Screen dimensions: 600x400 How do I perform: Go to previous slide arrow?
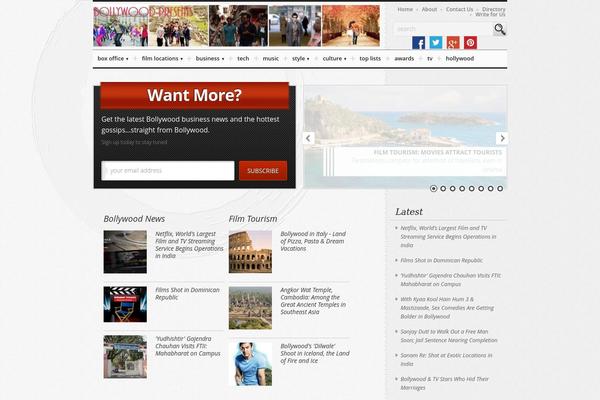pos(308,138)
